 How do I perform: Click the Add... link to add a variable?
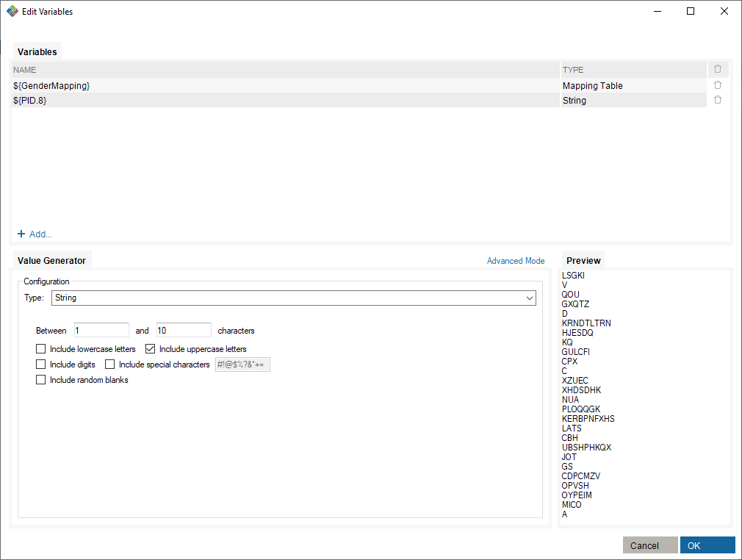tap(35, 234)
